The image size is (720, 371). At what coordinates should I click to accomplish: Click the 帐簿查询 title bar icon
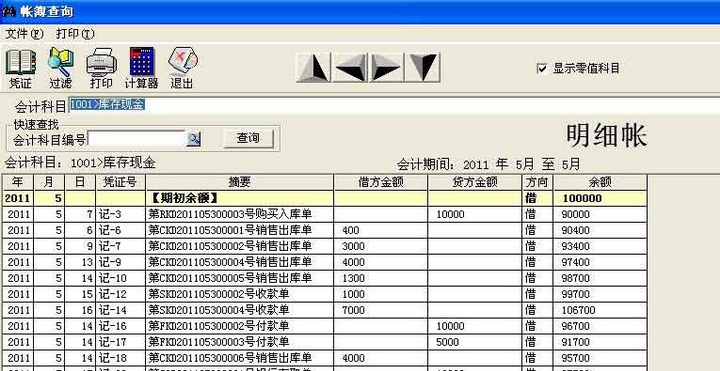pos(8,11)
